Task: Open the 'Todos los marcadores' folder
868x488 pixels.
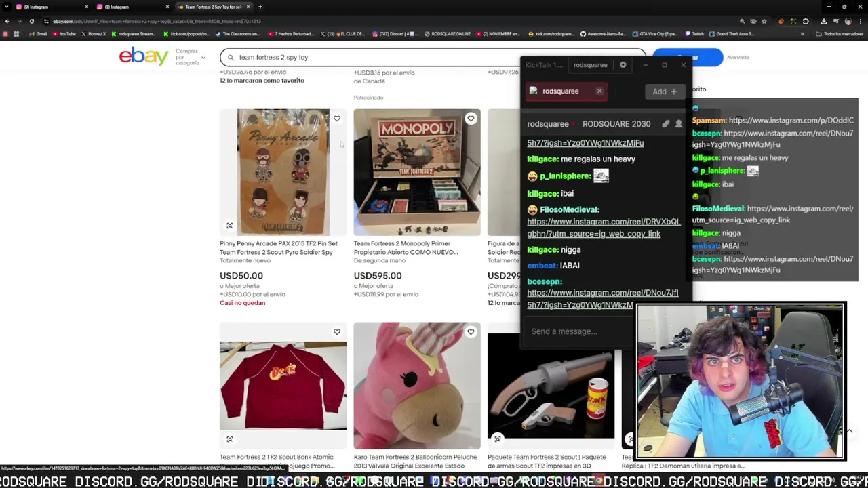Action: pos(840,34)
